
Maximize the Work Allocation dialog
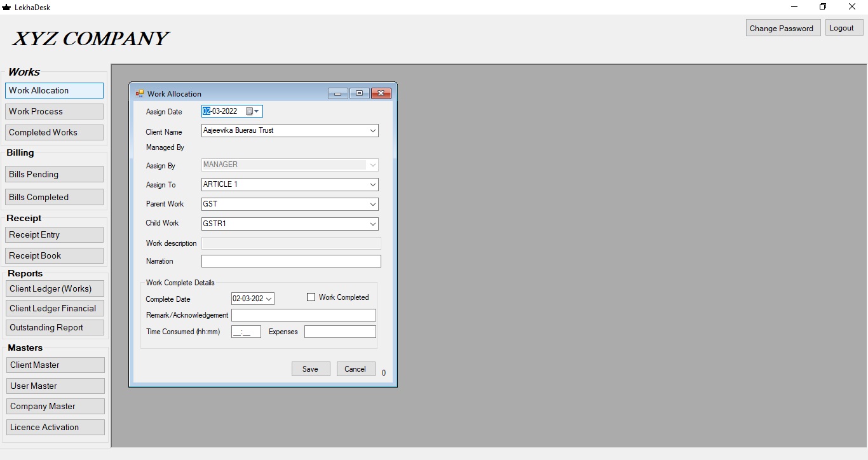tap(359, 93)
